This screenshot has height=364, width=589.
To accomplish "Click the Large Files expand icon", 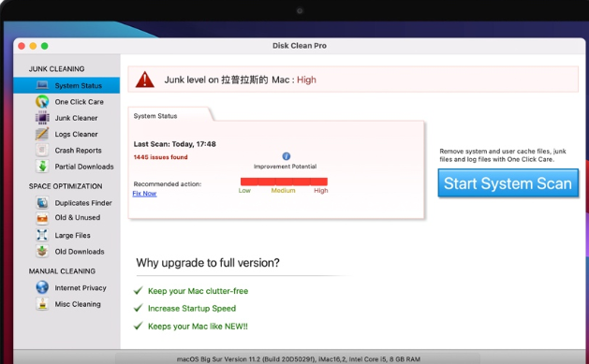I will 42,235.
